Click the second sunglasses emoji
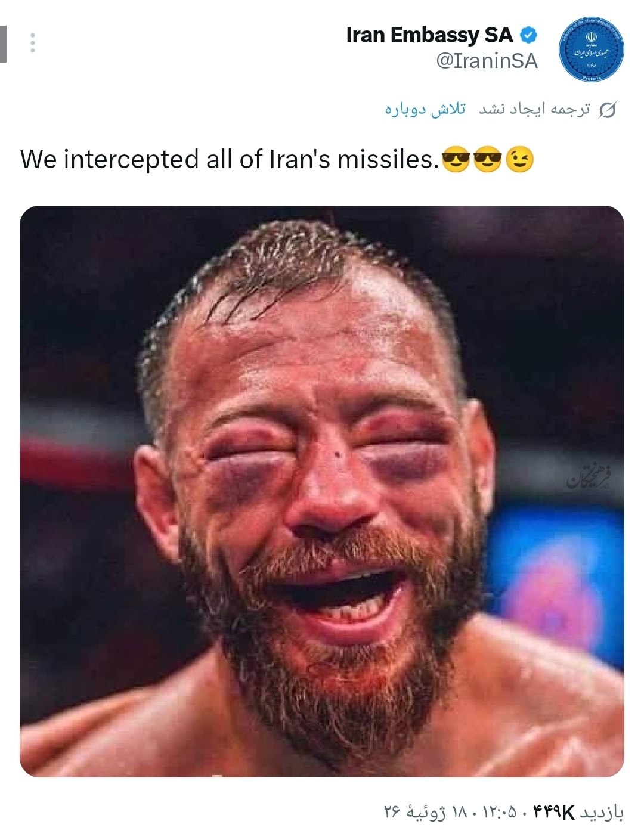Image resolution: width=644 pixels, height=840 pixels. 488,160
